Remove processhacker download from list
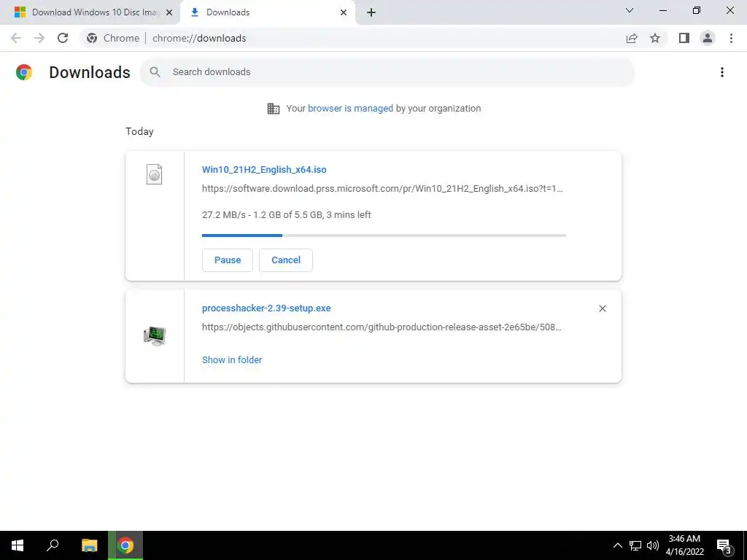The width and height of the screenshot is (747, 560). point(602,308)
